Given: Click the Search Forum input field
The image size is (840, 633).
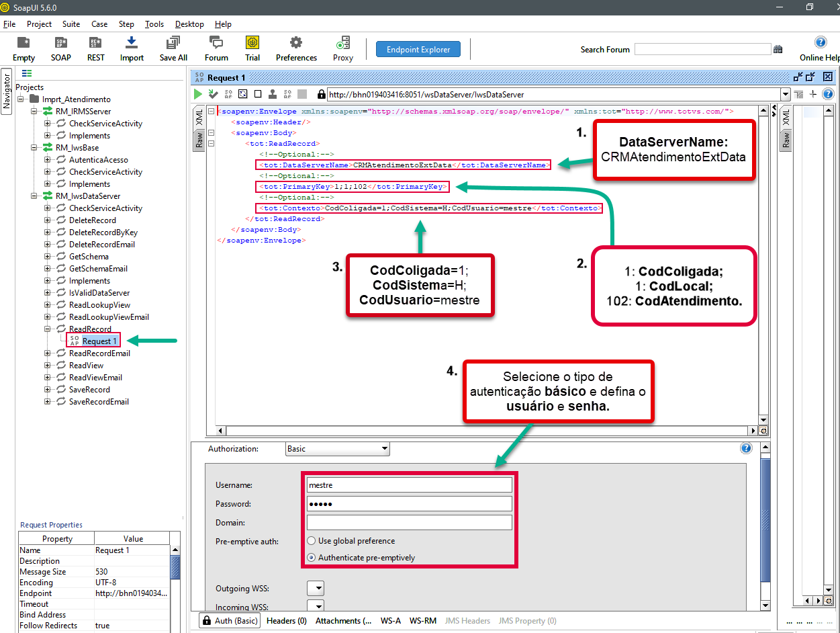Looking at the screenshot, I should tap(702, 49).
